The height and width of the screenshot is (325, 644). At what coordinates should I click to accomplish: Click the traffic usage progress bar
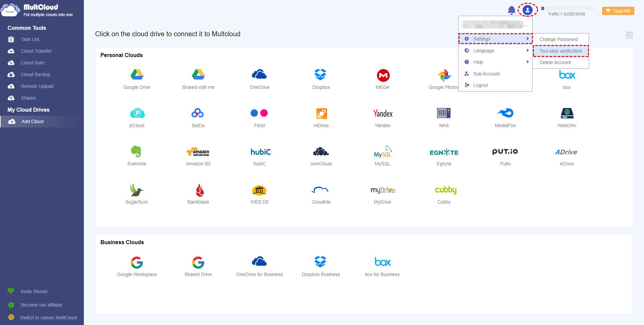click(x=568, y=8)
